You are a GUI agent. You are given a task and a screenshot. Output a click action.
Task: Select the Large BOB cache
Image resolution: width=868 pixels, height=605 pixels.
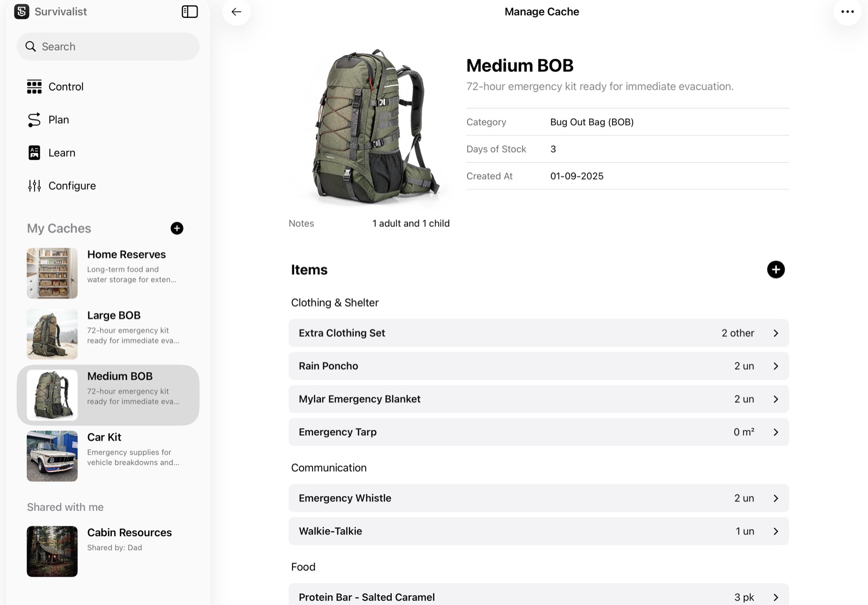point(108,334)
